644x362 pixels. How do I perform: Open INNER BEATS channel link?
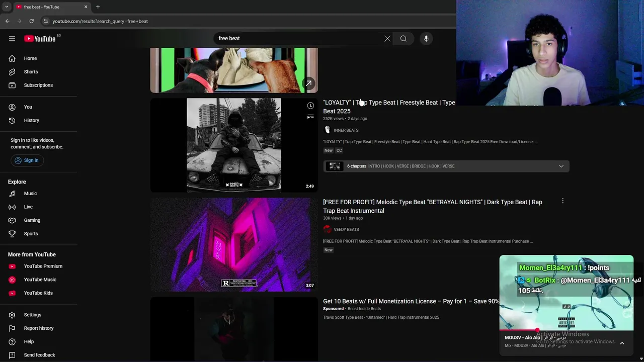tap(346, 130)
